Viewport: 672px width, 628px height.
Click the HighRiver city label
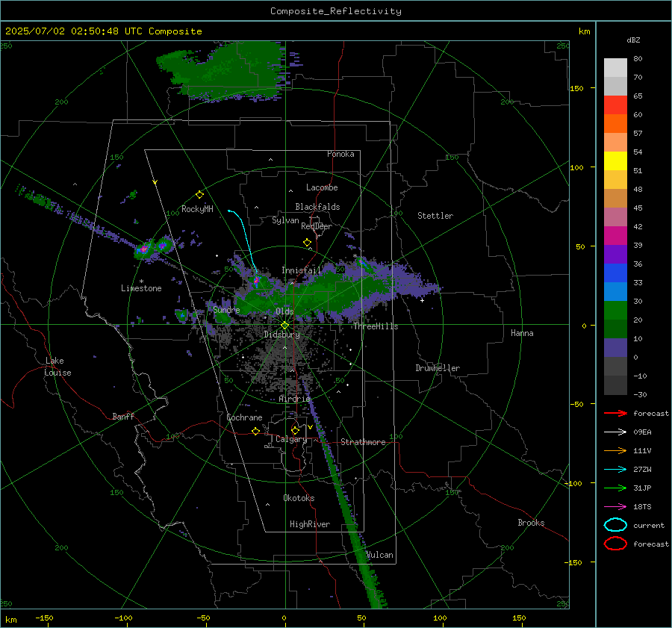(x=310, y=524)
